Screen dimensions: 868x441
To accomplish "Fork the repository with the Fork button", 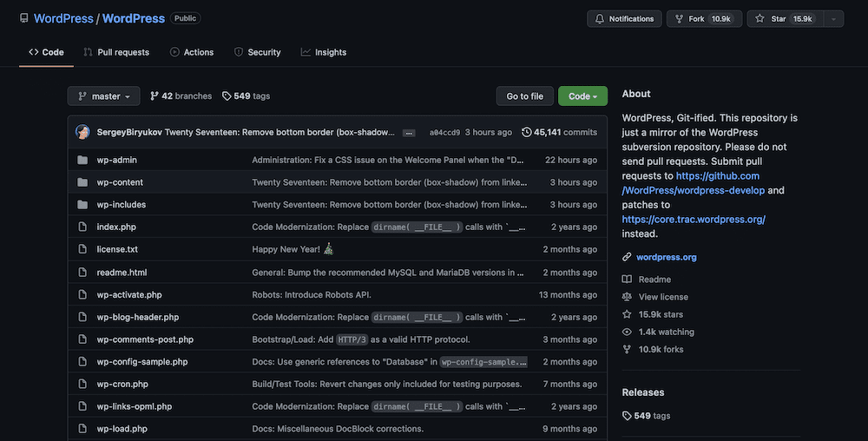I will 704,19.
